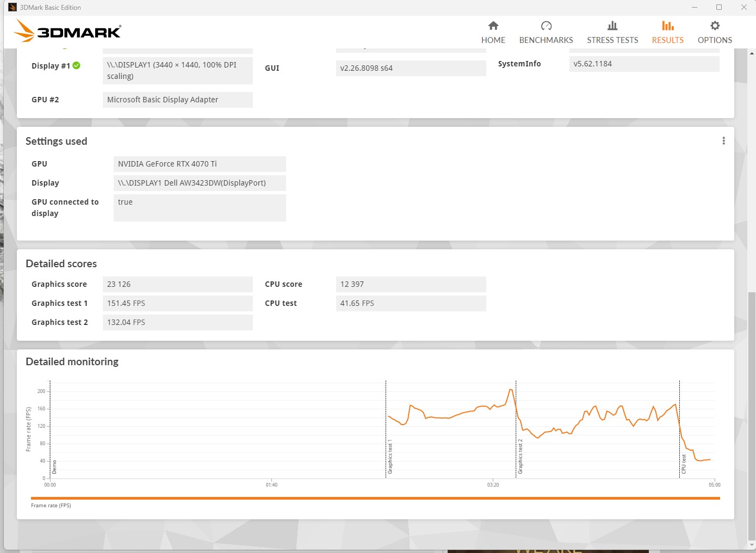Click the GPU connected to display value true
The width and height of the screenshot is (756, 553).
click(x=200, y=207)
